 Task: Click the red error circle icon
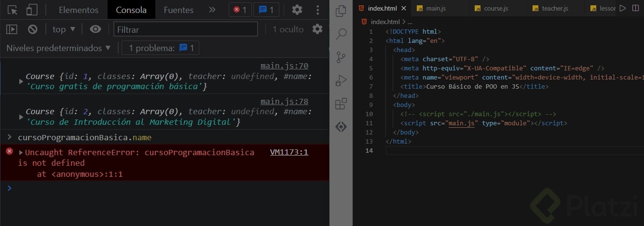click(9, 151)
